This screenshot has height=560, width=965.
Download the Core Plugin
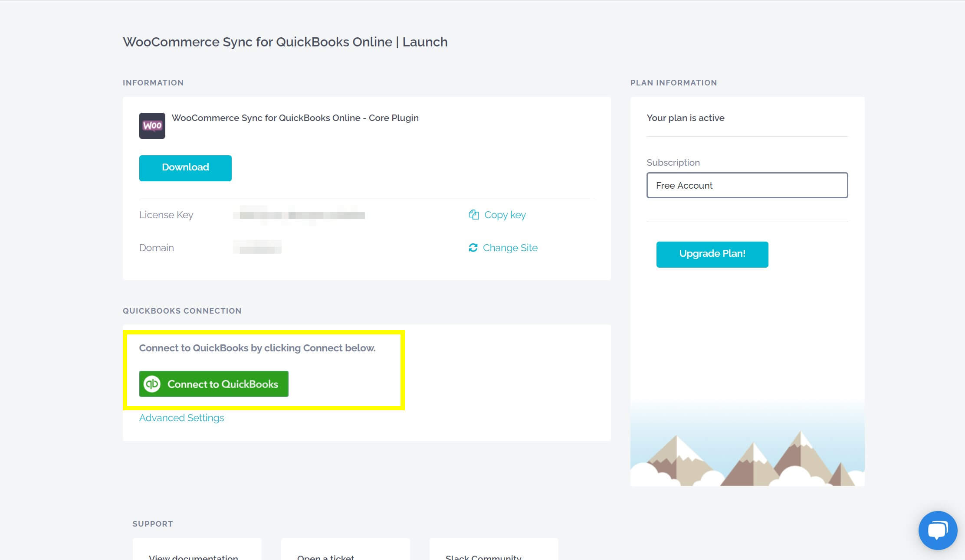[185, 168]
